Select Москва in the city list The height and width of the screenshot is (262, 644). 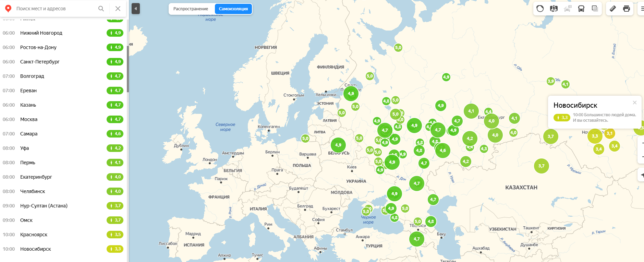29,119
